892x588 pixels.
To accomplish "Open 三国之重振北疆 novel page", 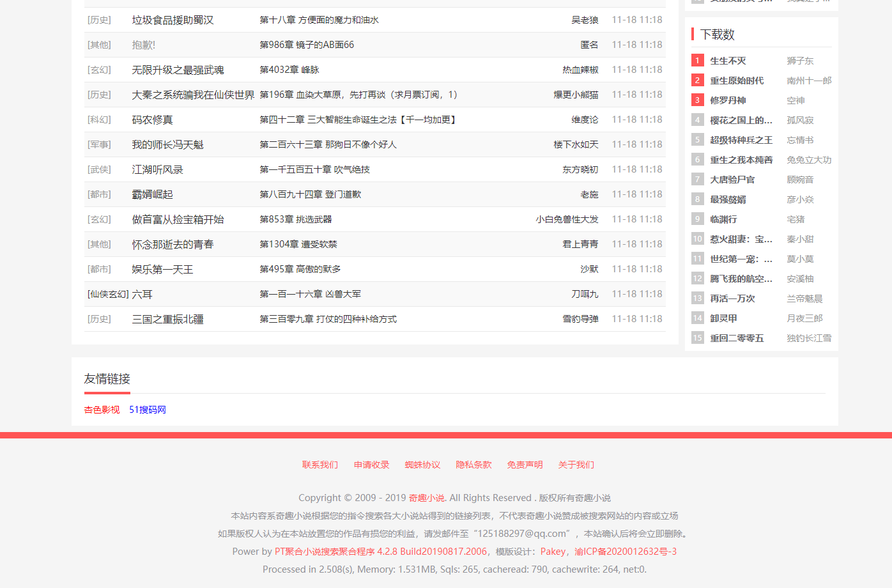I will pyautogui.click(x=167, y=320).
